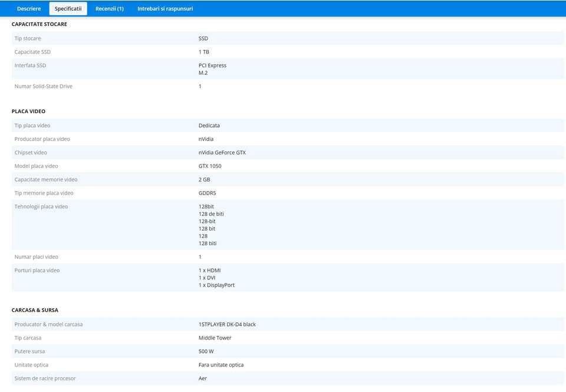Click the Producator & model carcasa label
566x392 pixels.
[x=48, y=324]
